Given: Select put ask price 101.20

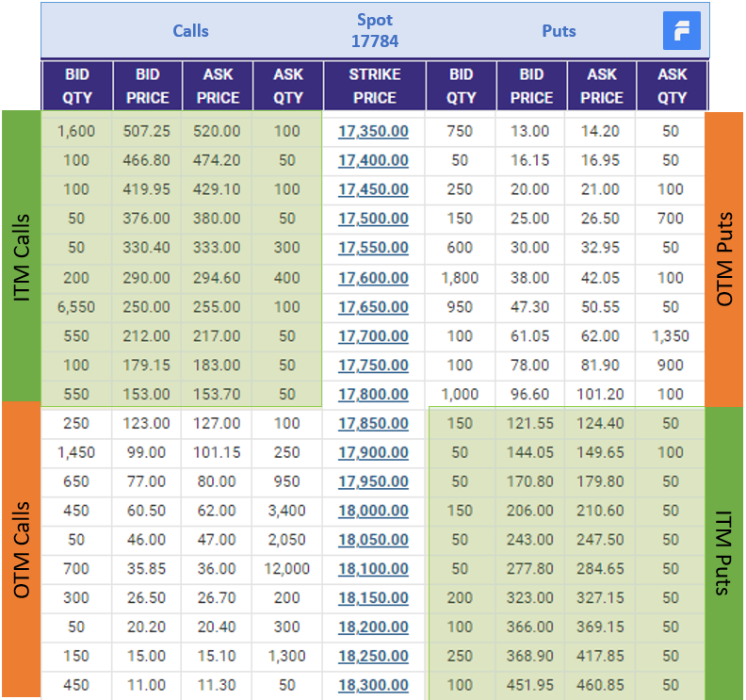Looking at the screenshot, I should pyautogui.click(x=600, y=394).
